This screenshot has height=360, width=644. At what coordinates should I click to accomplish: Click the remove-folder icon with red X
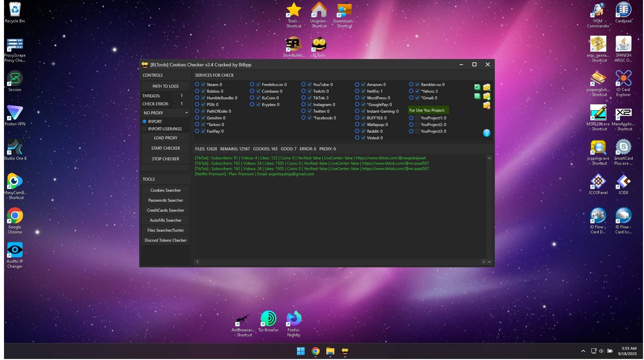(x=487, y=106)
